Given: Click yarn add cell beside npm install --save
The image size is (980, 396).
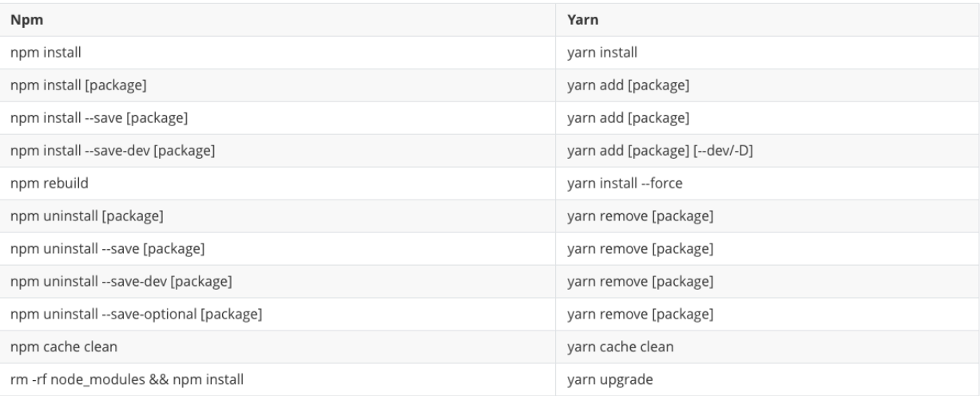Looking at the screenshot, I should pos(628,118).
